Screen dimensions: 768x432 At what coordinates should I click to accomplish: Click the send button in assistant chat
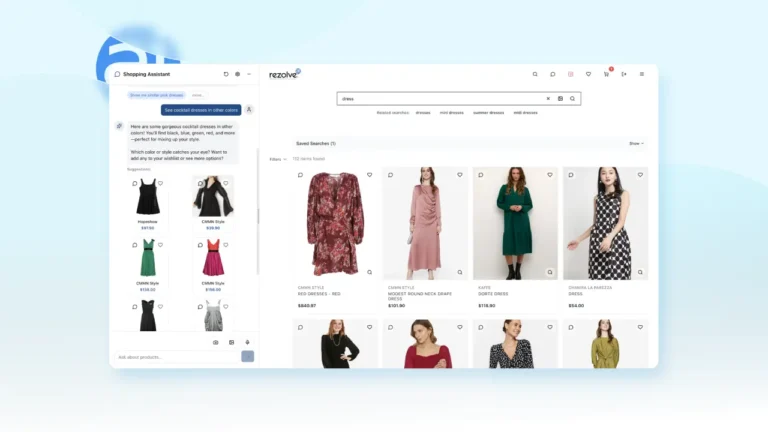[248, 357]
